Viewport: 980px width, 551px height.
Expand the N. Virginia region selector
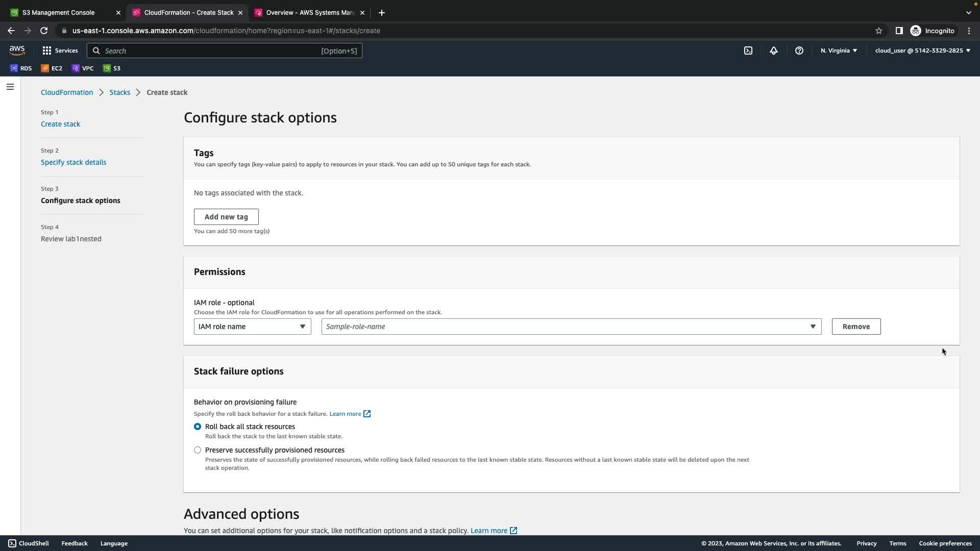[839, 51]
